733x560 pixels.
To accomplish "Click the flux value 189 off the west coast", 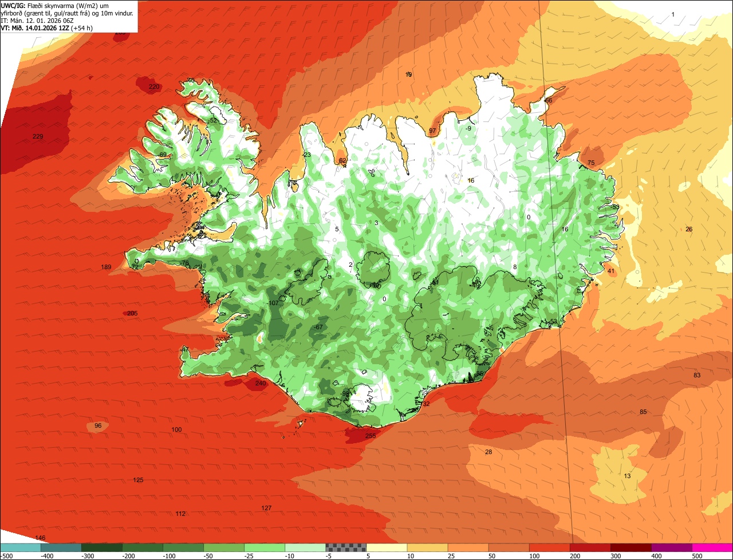I will [106, 267].
